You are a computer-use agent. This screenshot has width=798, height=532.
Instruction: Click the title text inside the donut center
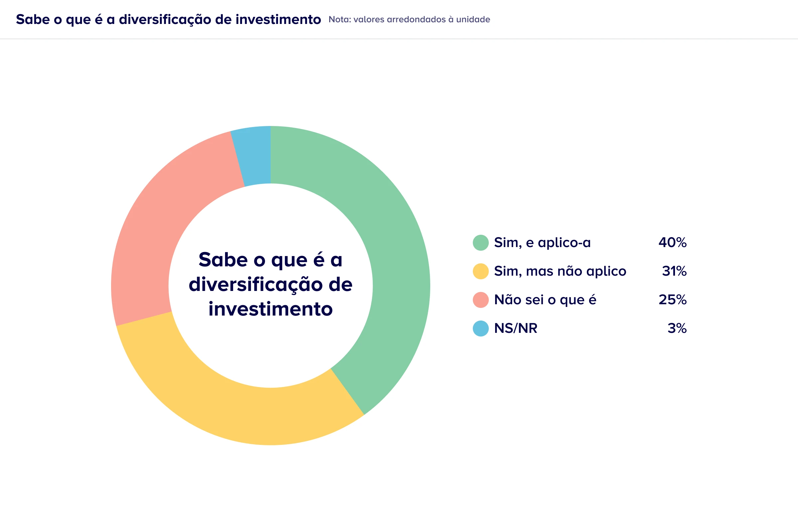coord(270,284)
